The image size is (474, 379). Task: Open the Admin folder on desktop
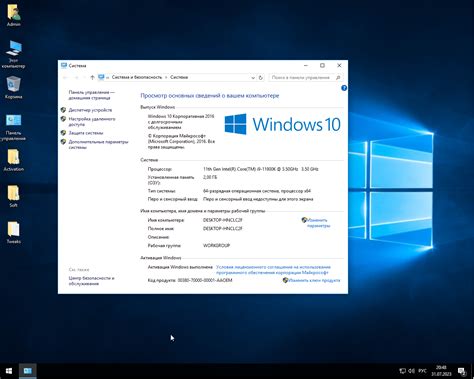click(13, 15)
